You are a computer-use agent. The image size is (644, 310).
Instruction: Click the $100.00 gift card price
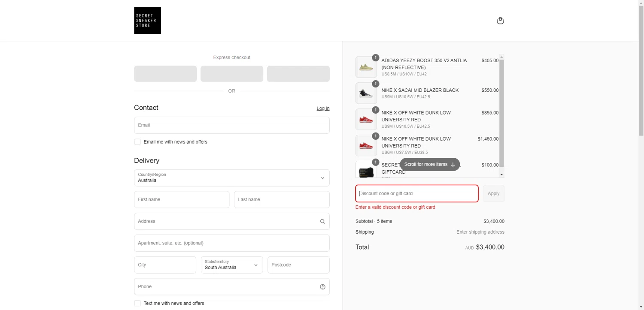coord(490,165)
